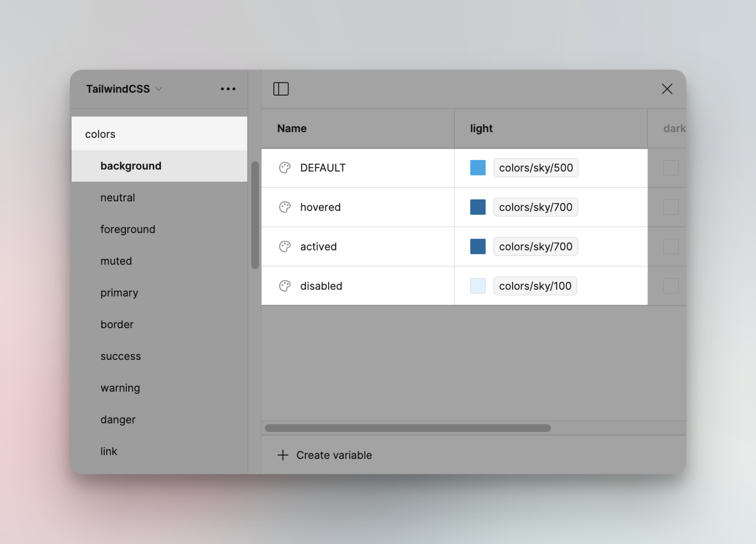This screenshot has height=544, width=756.
Task: Select the success group
Action: [159, 356]
